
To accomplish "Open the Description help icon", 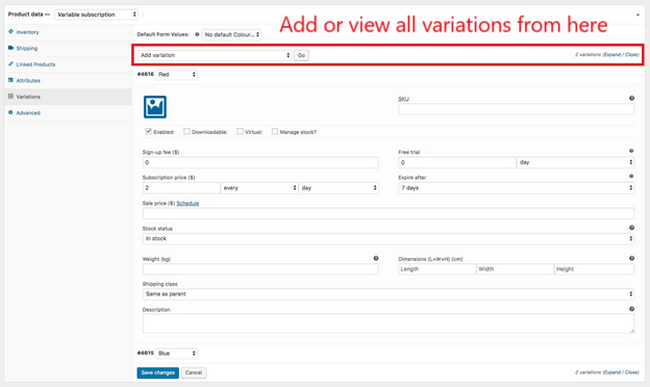I will click(631, 309).
